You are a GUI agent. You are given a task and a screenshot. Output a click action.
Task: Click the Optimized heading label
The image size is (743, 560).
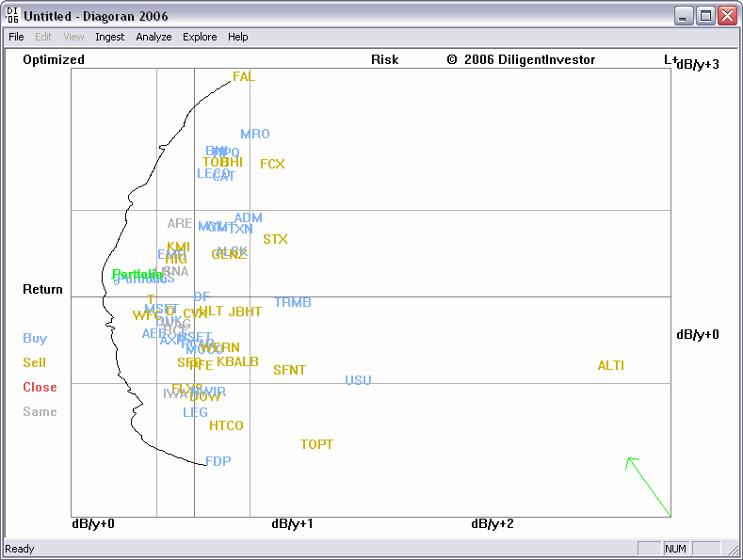[x=54, y=60]
